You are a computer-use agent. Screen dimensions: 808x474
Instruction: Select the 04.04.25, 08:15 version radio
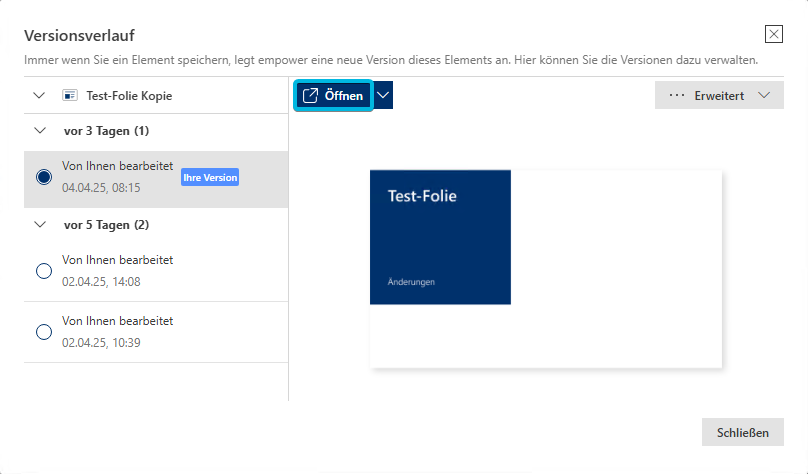click(44, 177)
